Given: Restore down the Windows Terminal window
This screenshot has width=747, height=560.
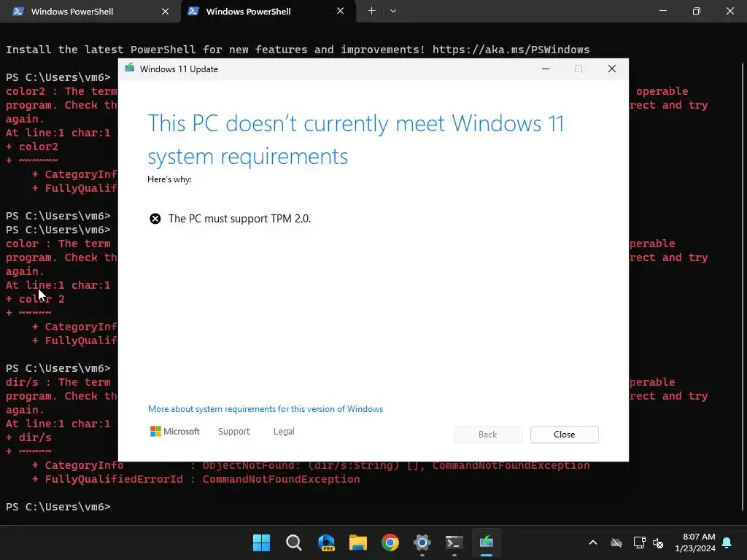Looking at the screenshot, I should point(697,11).
